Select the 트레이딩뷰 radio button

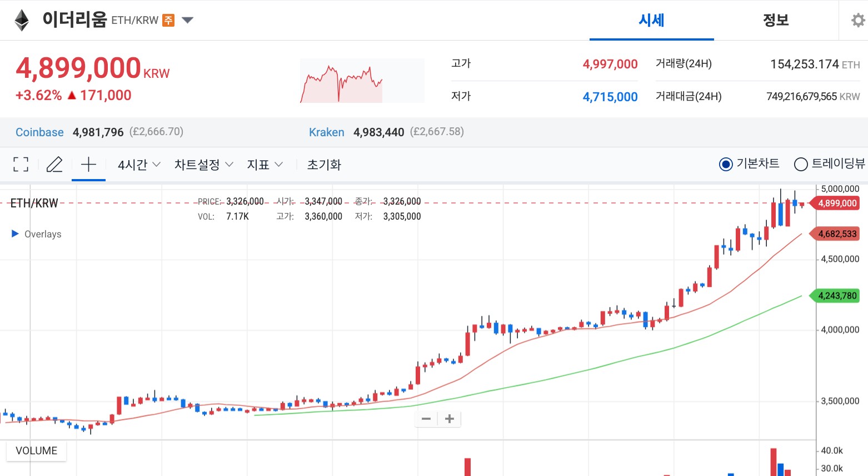coord(801,164)
